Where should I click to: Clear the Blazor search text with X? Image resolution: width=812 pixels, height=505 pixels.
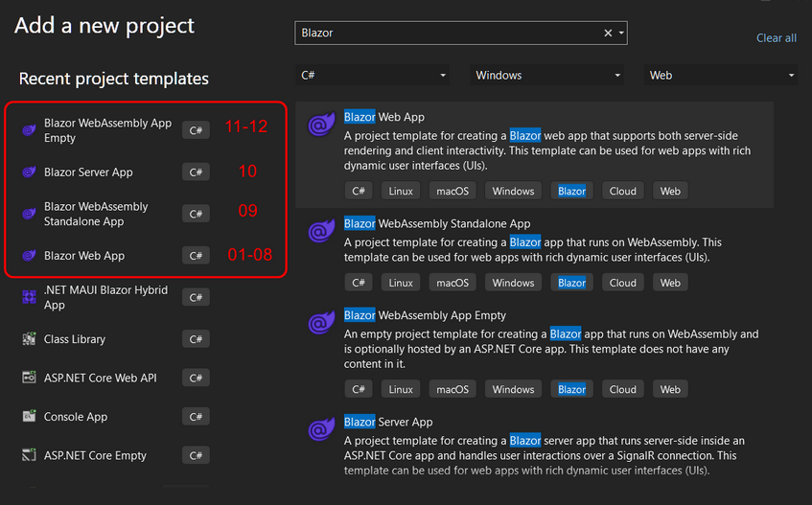coord(608,34)
